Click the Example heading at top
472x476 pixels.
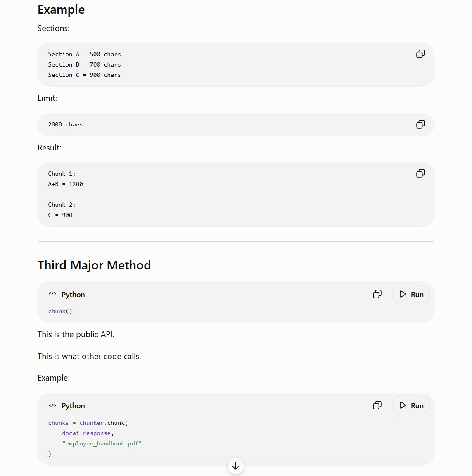pos(61,10)
